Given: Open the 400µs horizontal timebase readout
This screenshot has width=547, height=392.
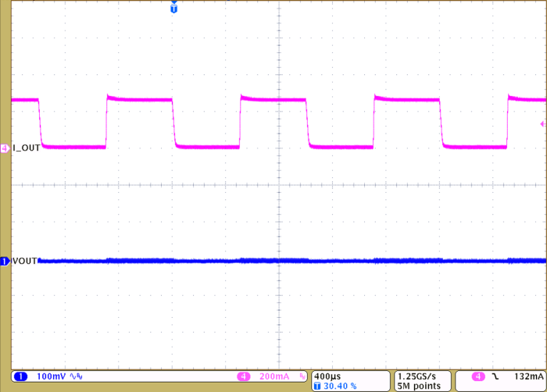Looking at the screenshot, I should (x=327, y=376).
